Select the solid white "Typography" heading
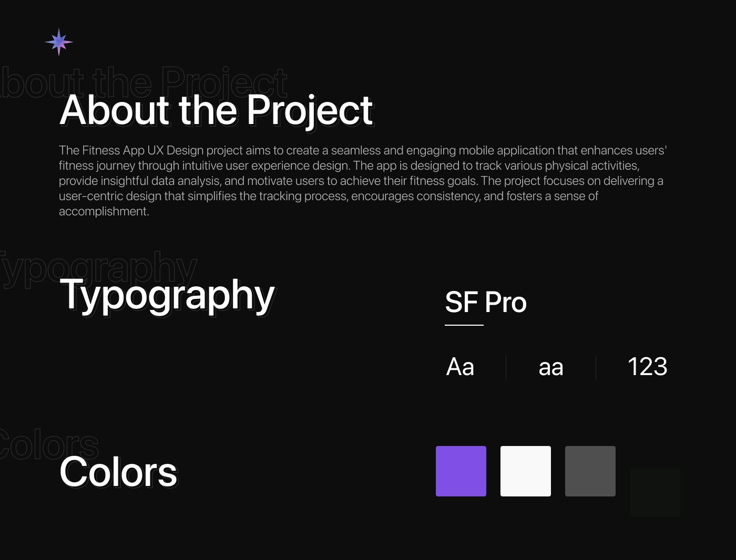Viewport: 736px width, 560px height. pyautogui.click(x=167, y=294)
